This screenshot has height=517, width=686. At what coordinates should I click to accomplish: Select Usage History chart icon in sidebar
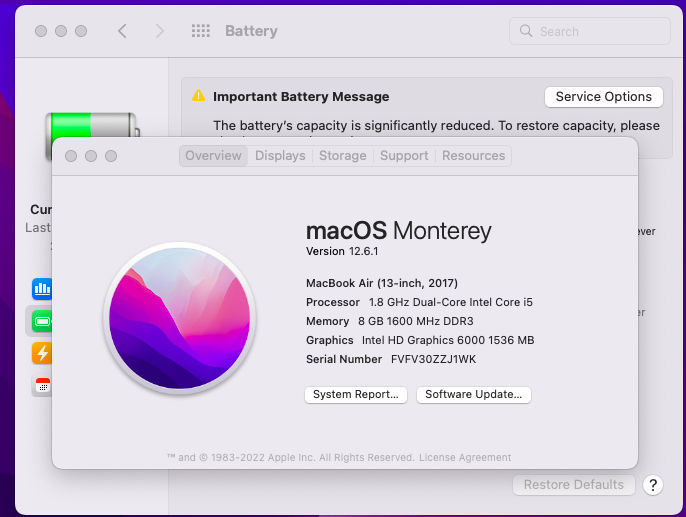pyautogui.click(x=42, y=289)
